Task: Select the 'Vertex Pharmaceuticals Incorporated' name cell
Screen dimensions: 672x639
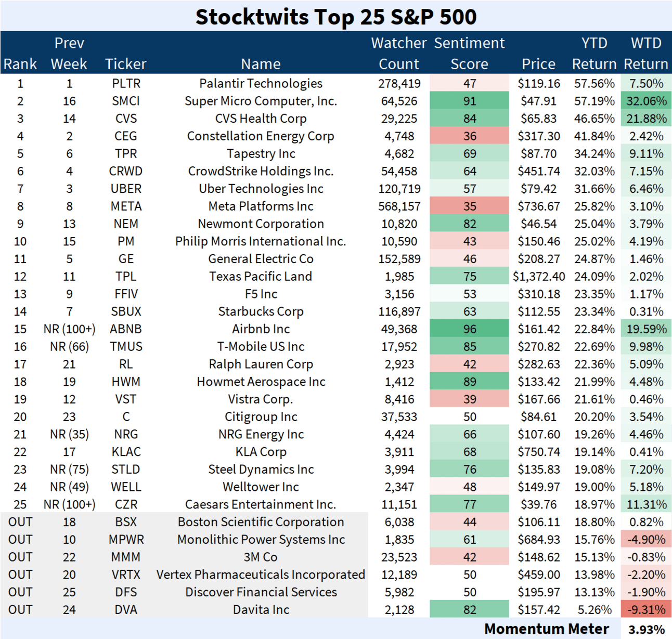Action: tap(261, 575)
